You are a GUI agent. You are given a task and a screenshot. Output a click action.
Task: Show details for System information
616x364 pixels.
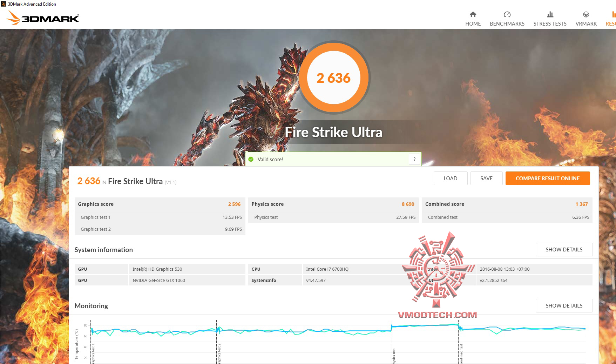pyautogui.click(x=564, y=249)
